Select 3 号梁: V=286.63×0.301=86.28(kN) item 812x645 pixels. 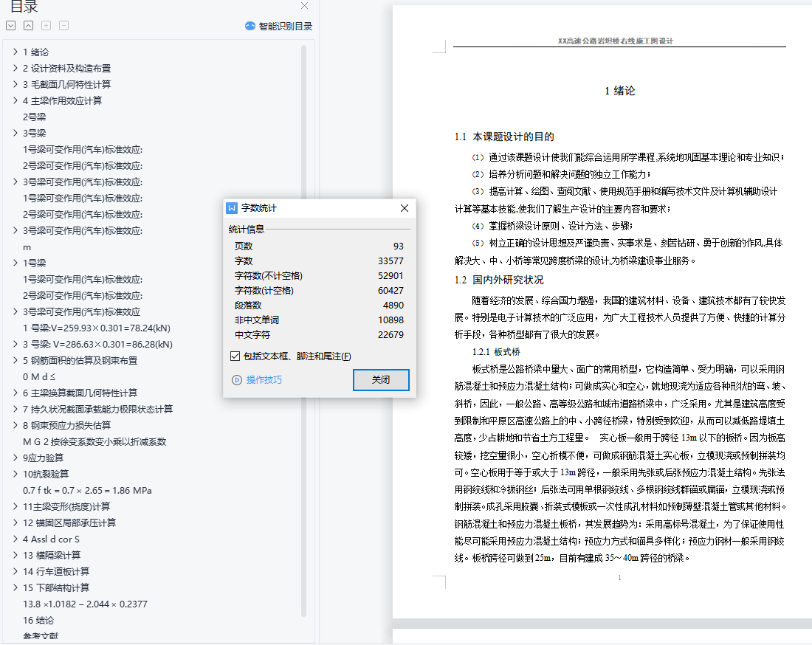click(97, 344)
